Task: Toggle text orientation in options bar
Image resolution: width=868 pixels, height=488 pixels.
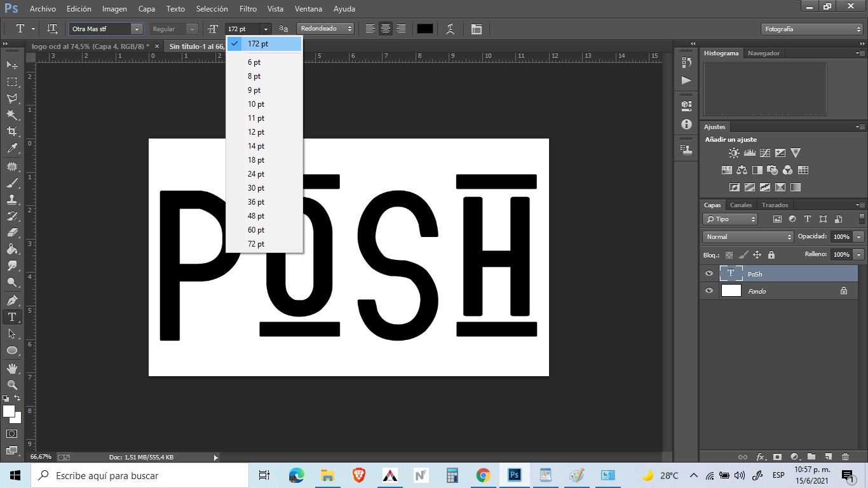Action: (x=53, y=29)
